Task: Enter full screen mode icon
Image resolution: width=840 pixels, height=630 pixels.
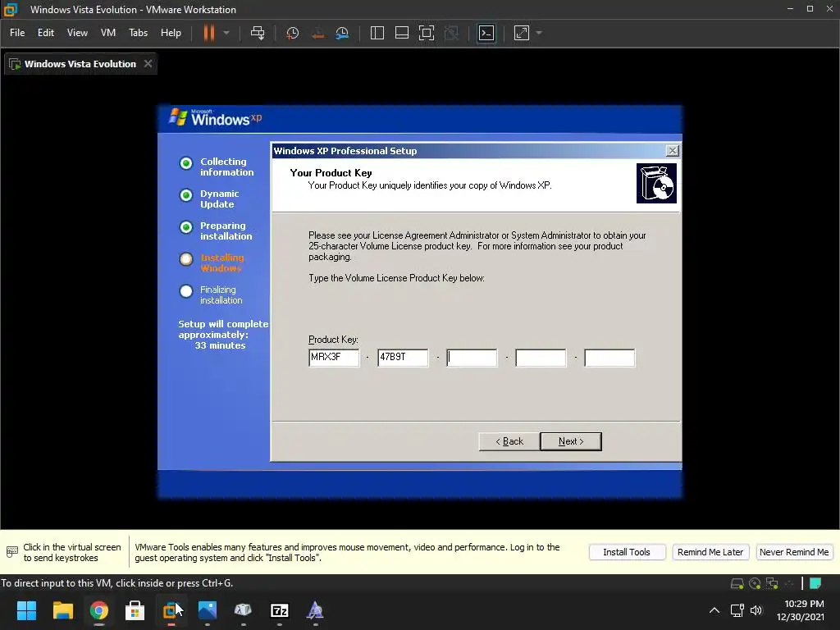Action: tap(427, 33)
